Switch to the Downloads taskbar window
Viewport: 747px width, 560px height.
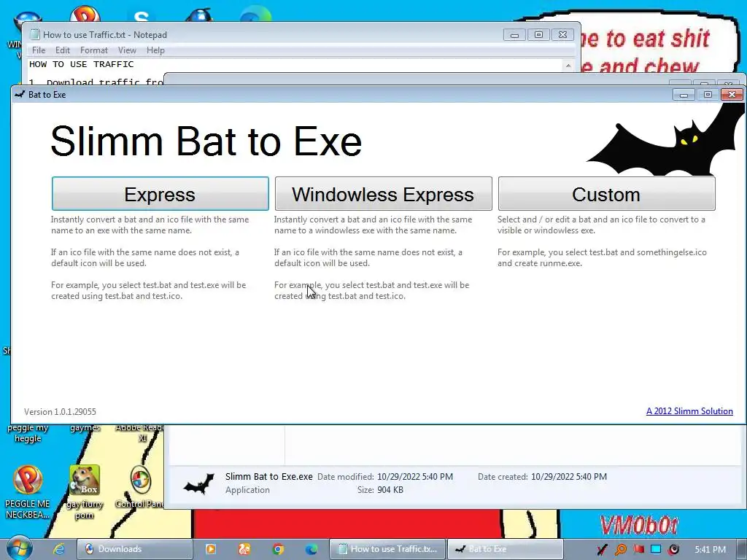coord(135,549)
